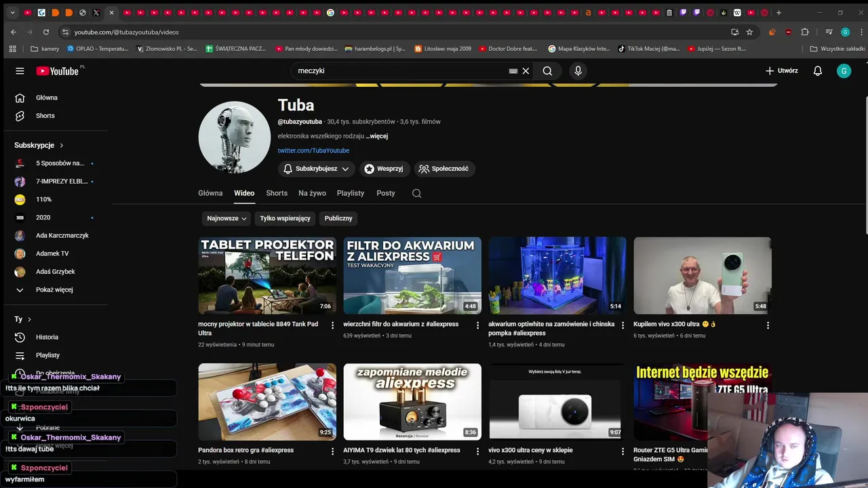The image size is (868, 488).
Task: Open the kamery bookmark folder
Action: (45, 49)
